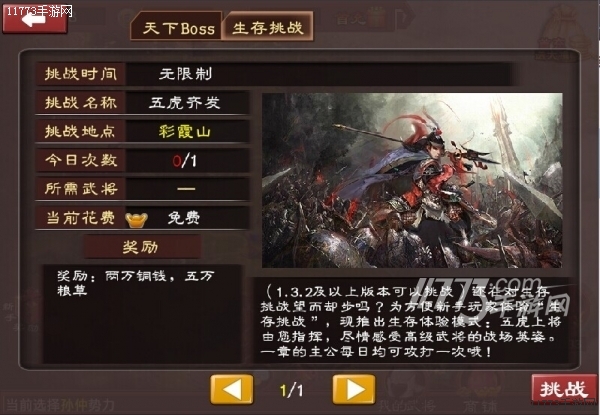Screen dimensions: 600x415
Task: Switch to the 天下Boss tab
Action: tap(176, 27)
